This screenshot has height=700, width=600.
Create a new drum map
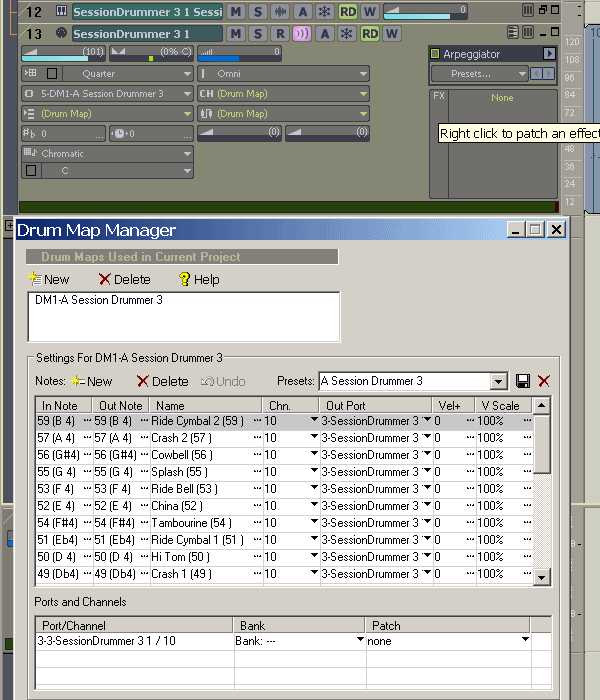48,279
